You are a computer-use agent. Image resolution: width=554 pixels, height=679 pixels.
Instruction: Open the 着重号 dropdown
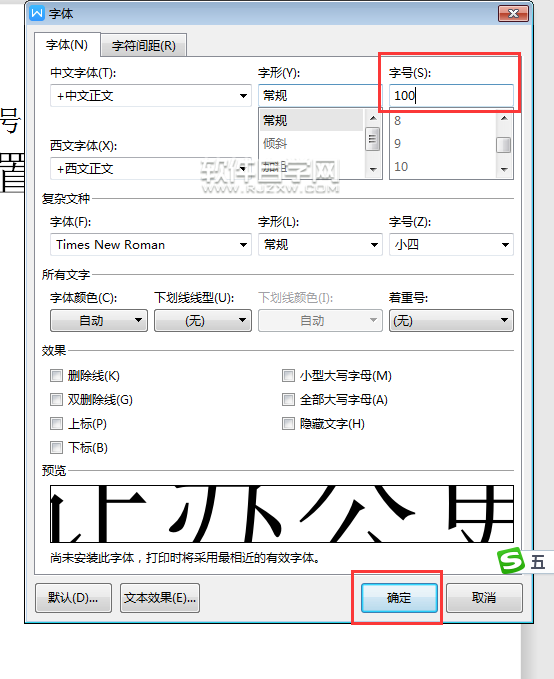coord(451,320)
